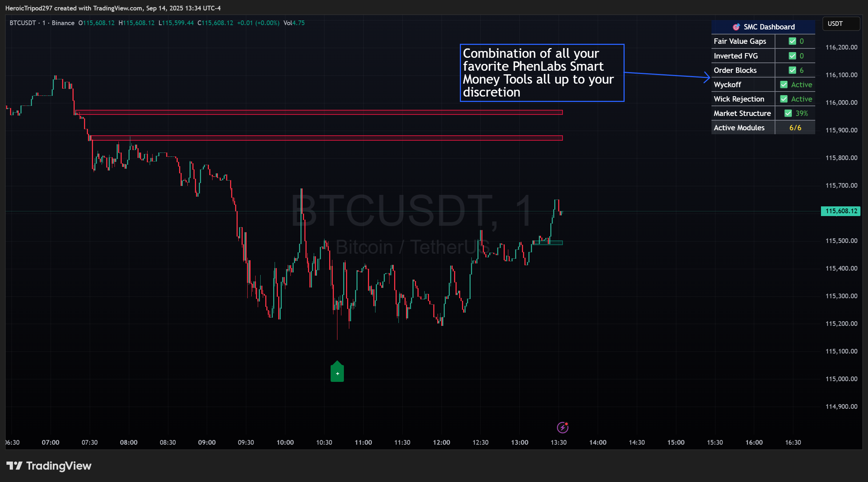Select the green order block zone

click(547, 243)
